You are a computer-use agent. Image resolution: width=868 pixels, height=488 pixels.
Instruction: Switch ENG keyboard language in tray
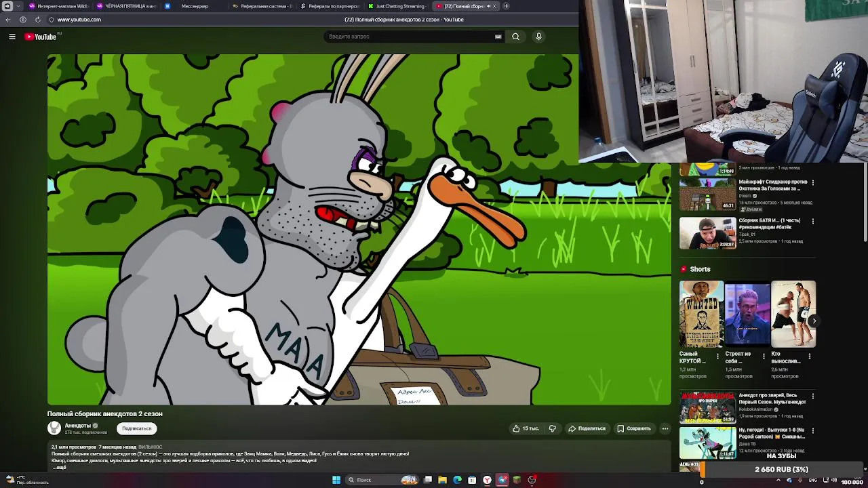tap(812, 481)
